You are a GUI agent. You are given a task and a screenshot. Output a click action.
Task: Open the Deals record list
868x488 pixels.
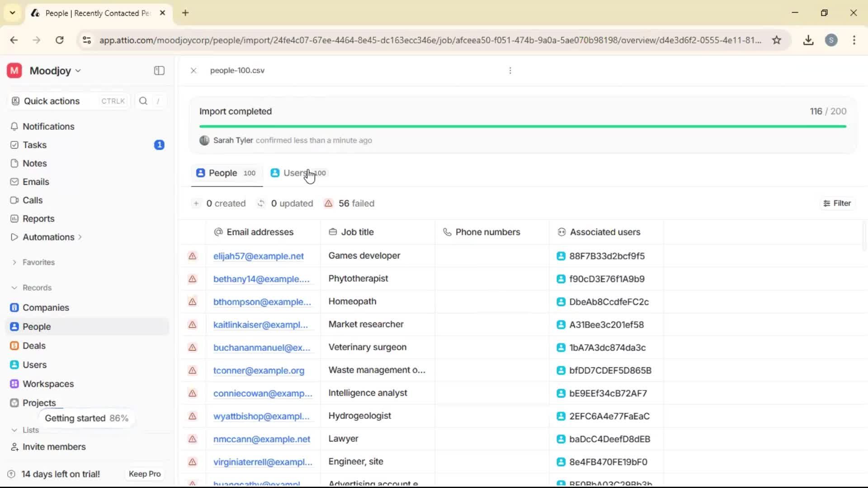tap(33, 346)
